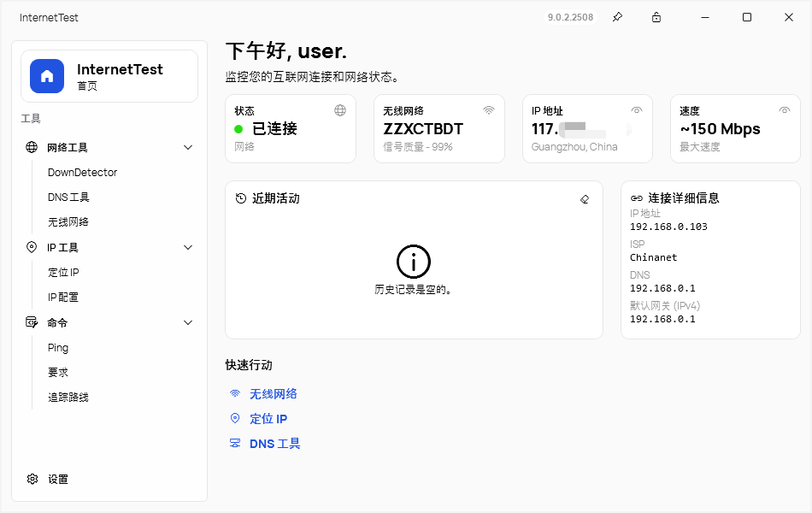Collapse the 网络工具 section chevron
Image resolution: width=812 pixels, height=513 pixels.
pyautogui.click(x=189, y=147)
